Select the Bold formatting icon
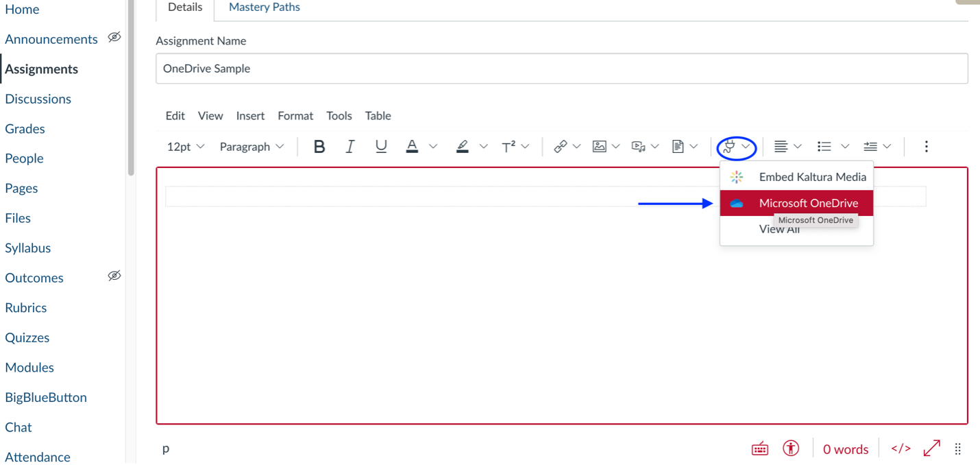This screenshot has width=980, height=465. [319, 146]
